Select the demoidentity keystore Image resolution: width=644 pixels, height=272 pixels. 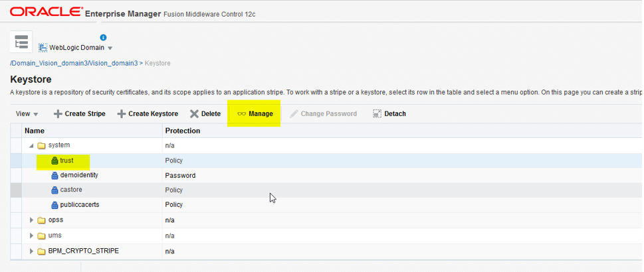click(x=79, y=175)
